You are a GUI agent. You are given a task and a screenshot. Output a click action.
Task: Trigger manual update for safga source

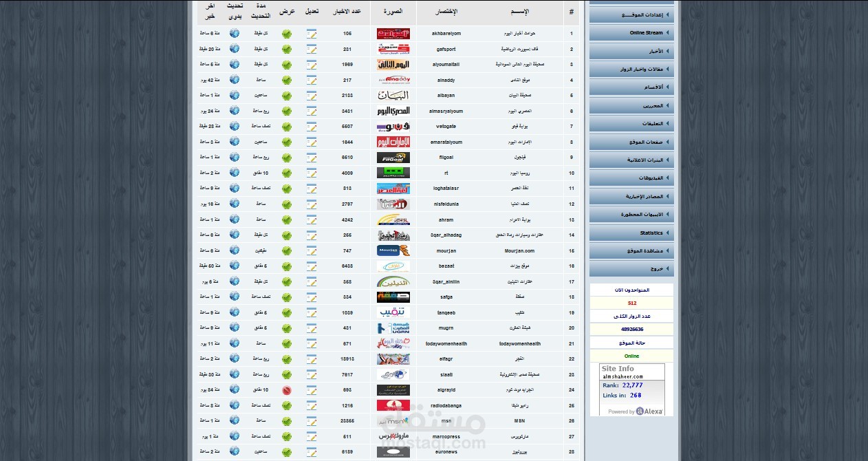235,297
